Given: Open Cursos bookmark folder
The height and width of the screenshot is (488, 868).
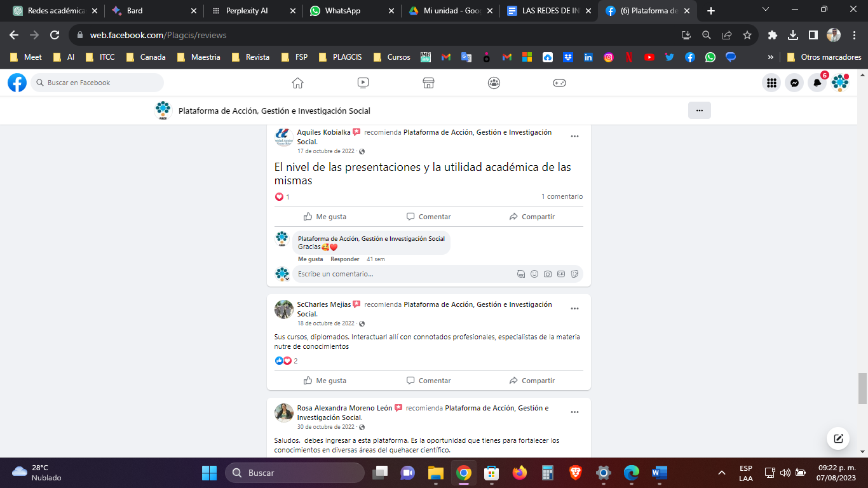Looking at the screenshot, I should [392, 57].
